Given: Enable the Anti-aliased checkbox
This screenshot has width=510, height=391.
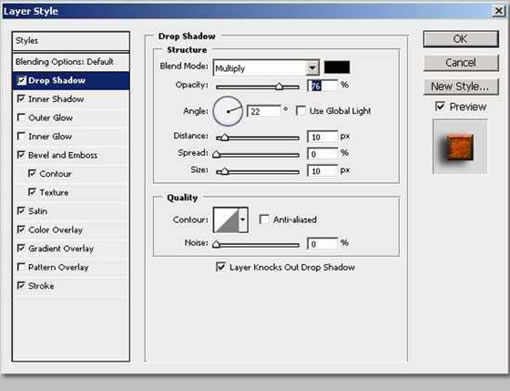Looking at the screenshot, I should click(264, 219).
